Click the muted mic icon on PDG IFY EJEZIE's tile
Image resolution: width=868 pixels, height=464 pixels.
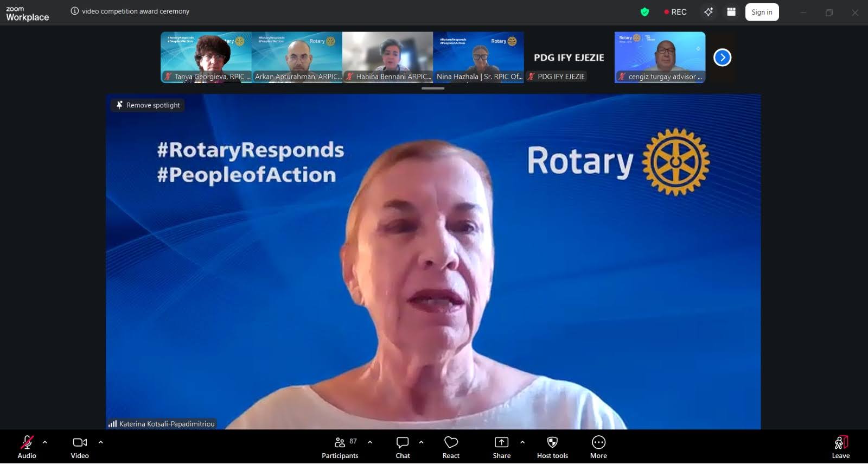[531, 77]
